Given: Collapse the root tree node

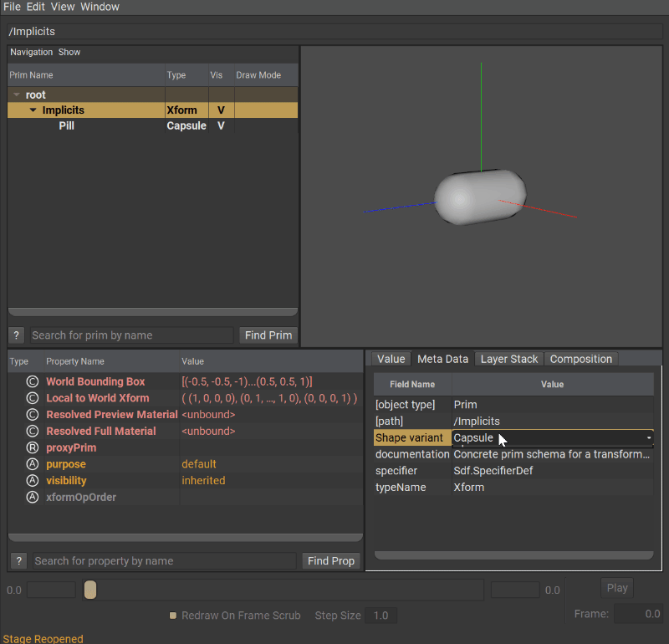Looking at the screenshot, I should click(17, 95).
